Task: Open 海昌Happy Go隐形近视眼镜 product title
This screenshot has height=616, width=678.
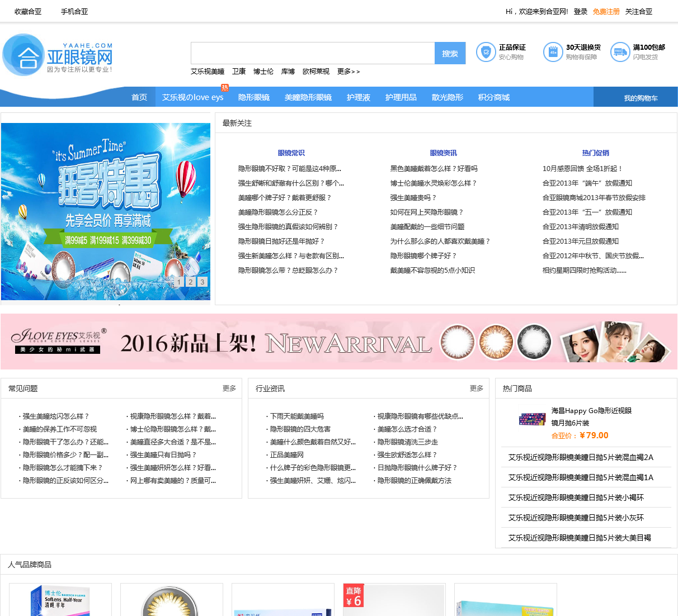Action: click(592, 416)
